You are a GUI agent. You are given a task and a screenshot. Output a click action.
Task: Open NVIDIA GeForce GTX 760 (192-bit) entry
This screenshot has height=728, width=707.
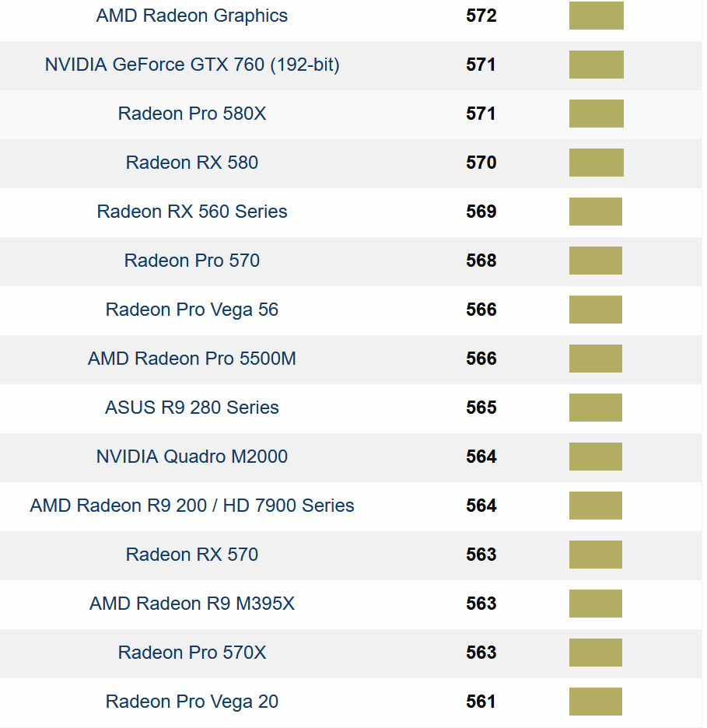191,65
